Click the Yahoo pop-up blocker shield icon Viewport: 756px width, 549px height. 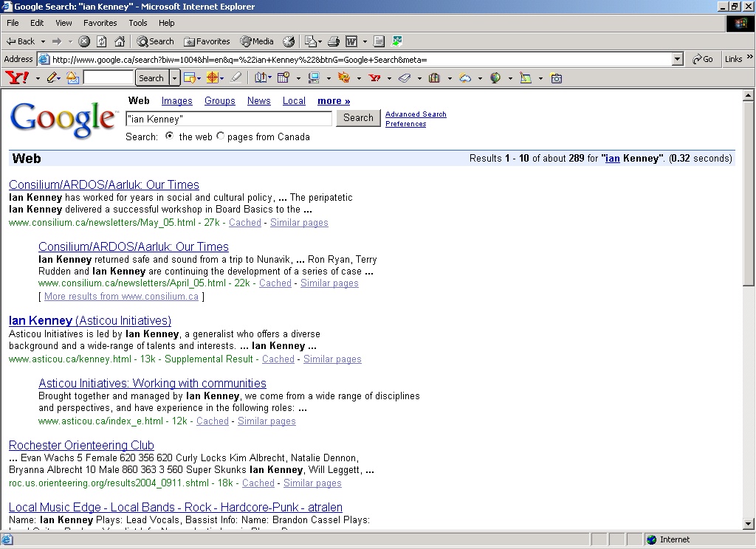190,77
